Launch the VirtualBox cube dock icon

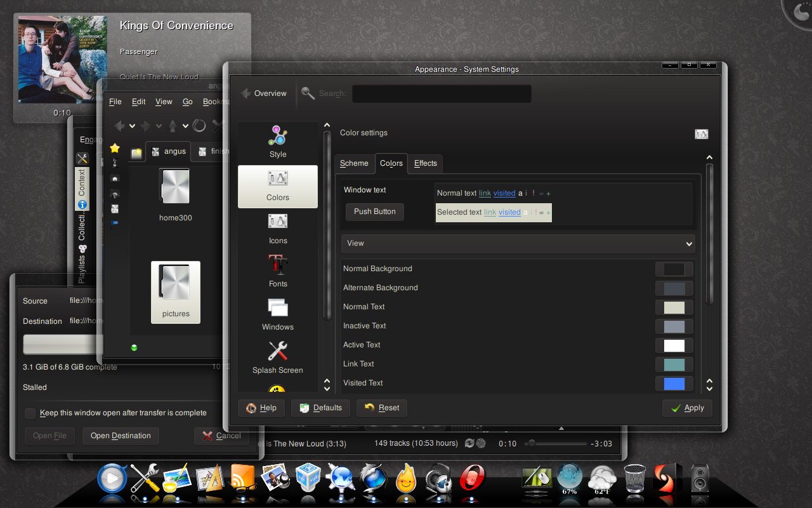[308, 478]
